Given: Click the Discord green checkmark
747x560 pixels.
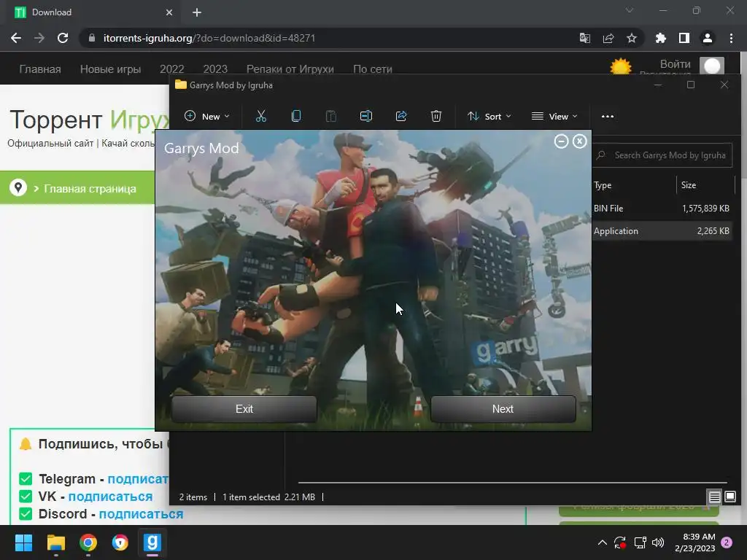Looking at the screenshot, I should 26,514.
